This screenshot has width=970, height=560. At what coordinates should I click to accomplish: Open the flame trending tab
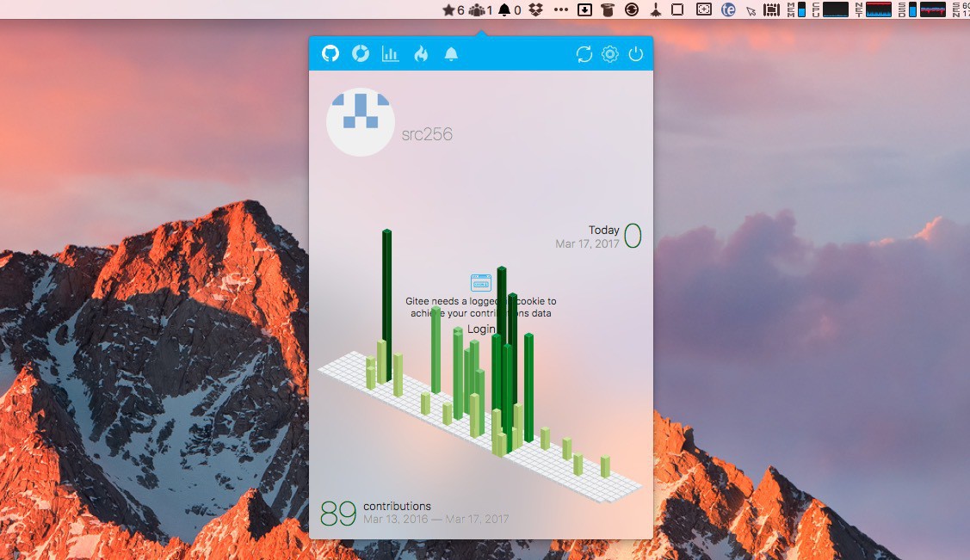click(421, 54)
